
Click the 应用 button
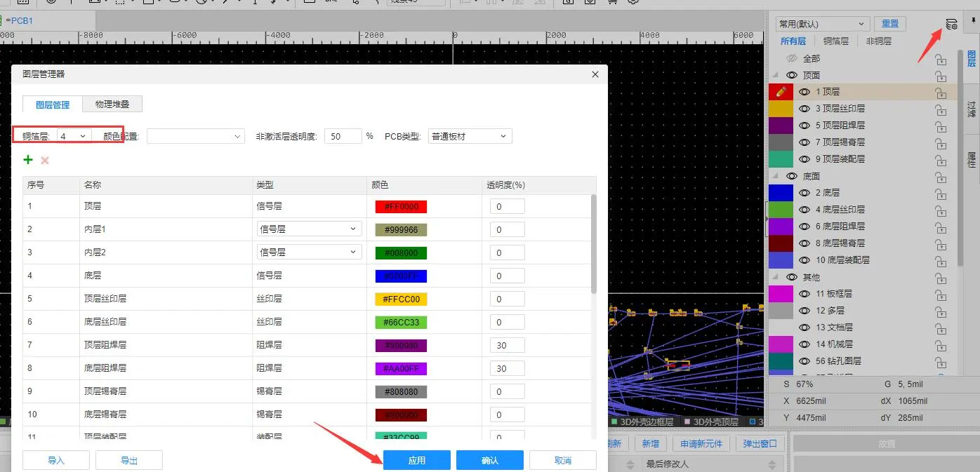tap(417, 460)
